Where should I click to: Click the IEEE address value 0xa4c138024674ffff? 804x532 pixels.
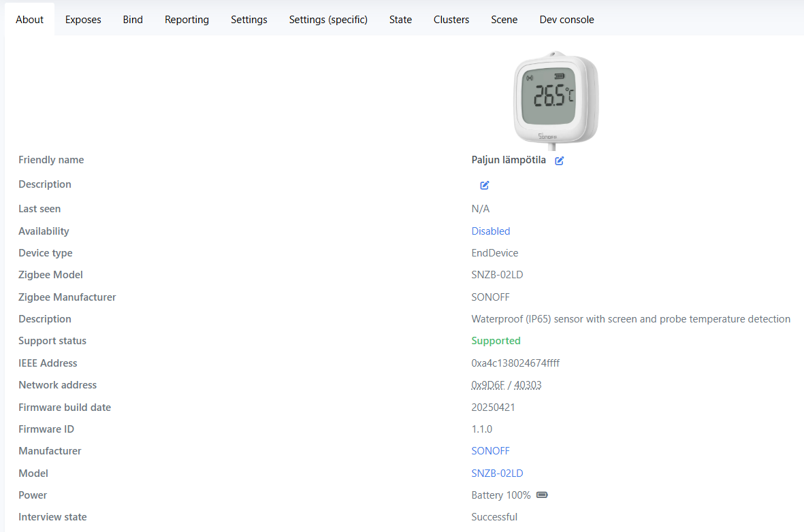515,363
